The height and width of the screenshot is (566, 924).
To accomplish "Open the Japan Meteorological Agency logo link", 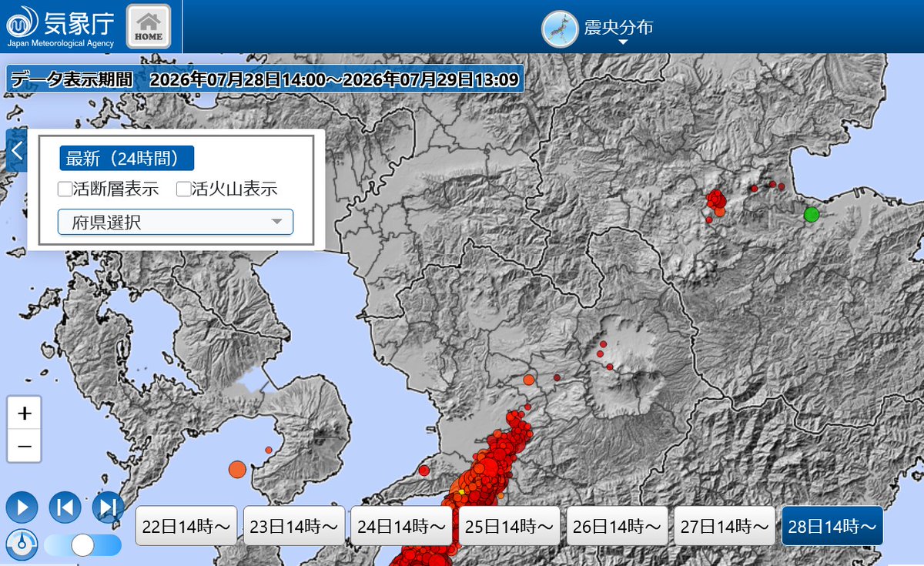I will pyautogui.click(x=62, y=26).
